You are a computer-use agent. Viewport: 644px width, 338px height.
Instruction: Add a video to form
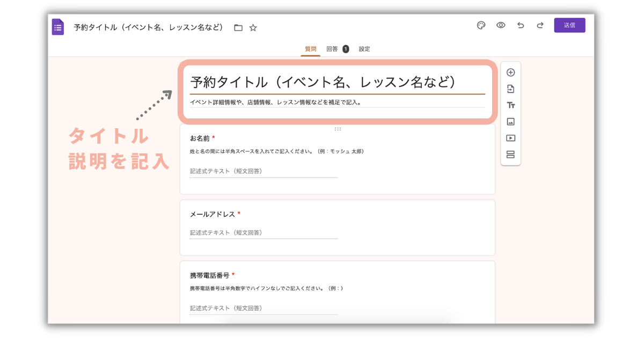(510, 138)
